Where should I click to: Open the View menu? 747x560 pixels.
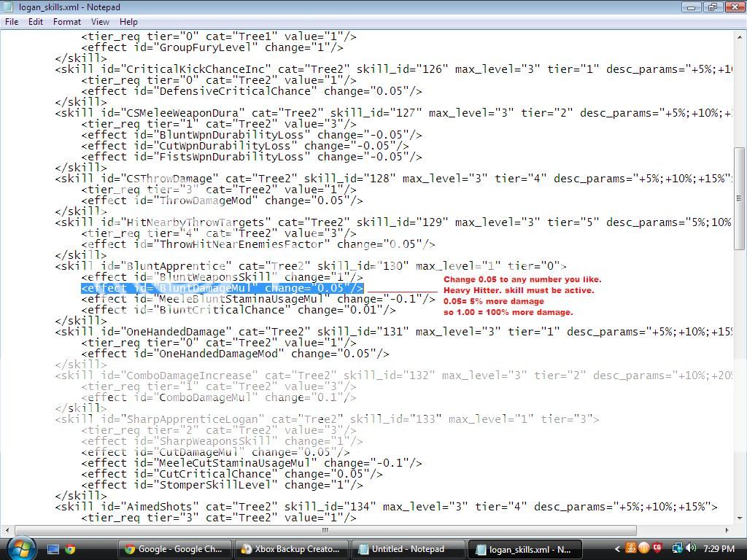[100, 22]
